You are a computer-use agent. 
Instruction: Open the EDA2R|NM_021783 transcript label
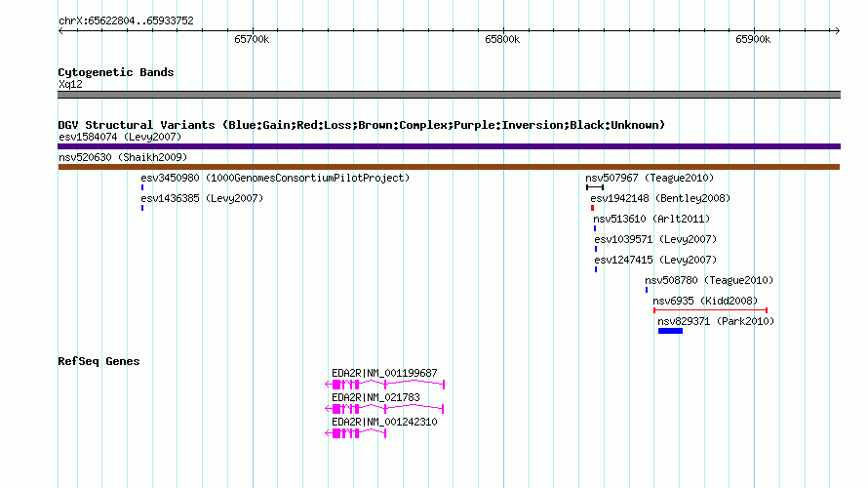click(375, 397)
